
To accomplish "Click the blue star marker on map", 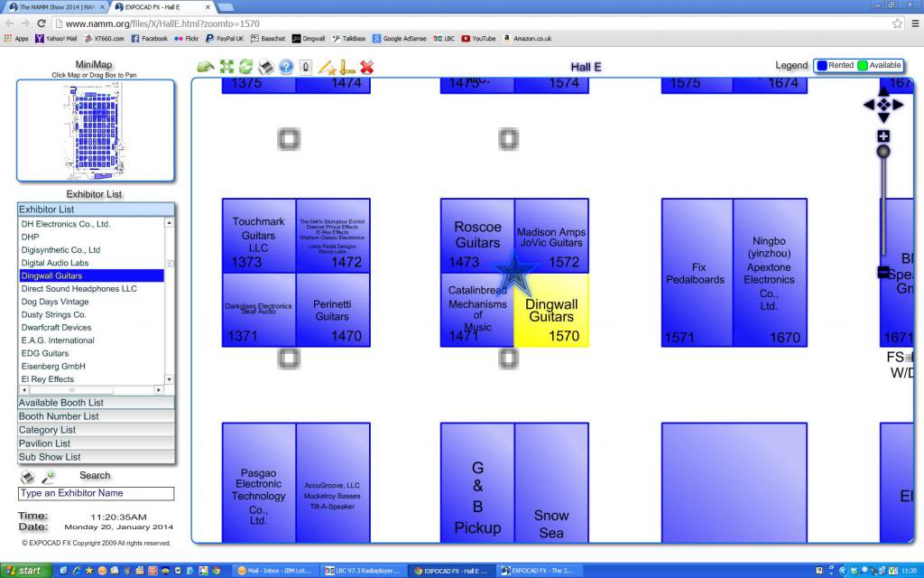I will pos(515,273).
